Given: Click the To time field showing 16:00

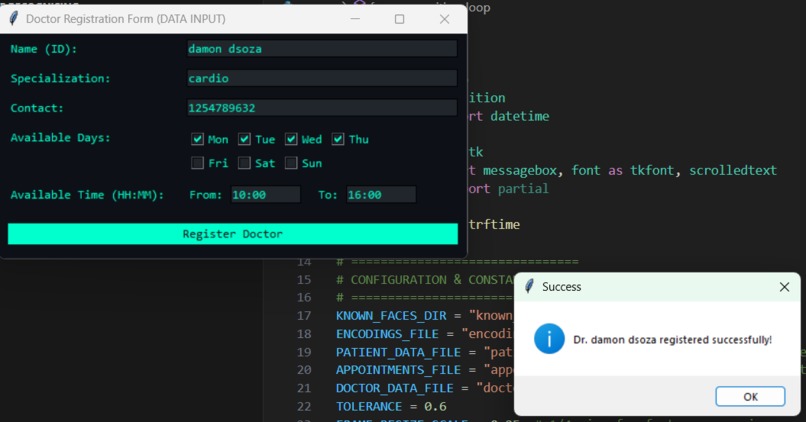Looking at the screenshot, I should [x=381, y=195].
